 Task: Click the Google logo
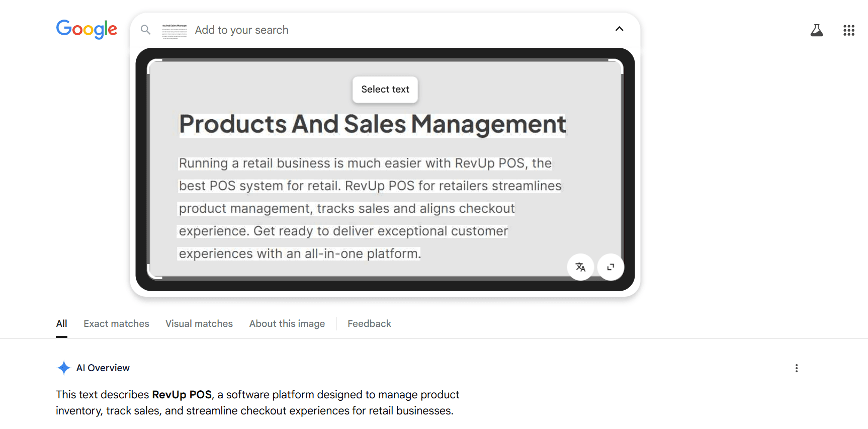click(86, 30)
